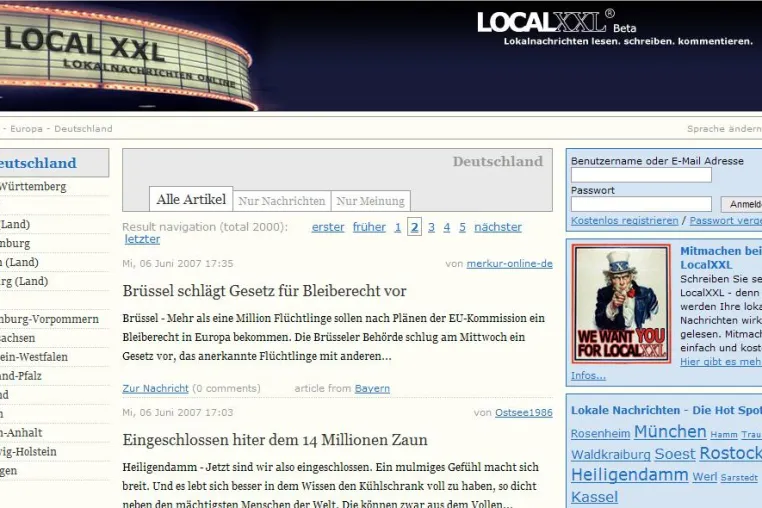Go to results page 4

447,227
